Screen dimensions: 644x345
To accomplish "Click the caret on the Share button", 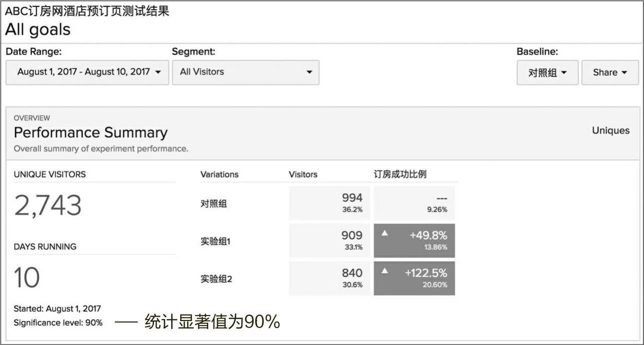I will tap(624, 73).
